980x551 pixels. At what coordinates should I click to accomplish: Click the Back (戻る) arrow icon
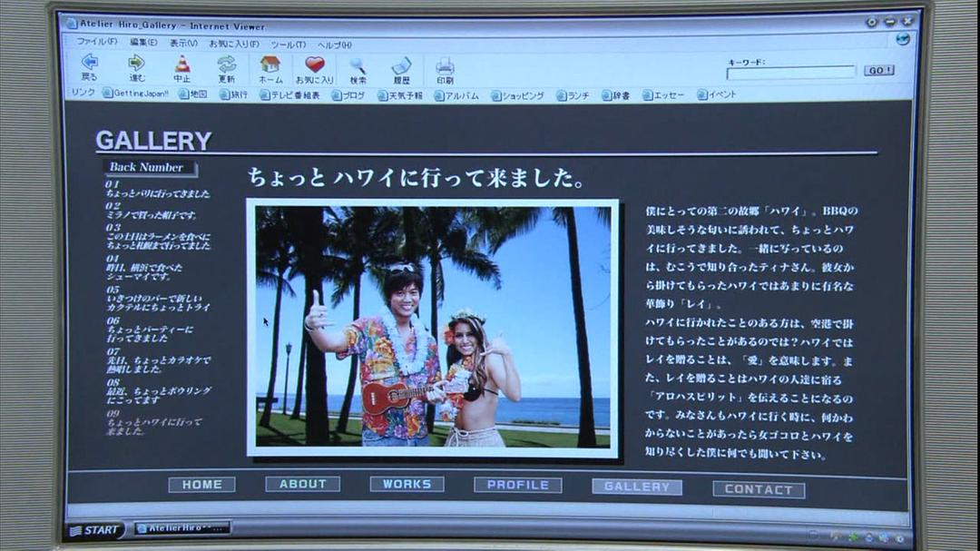pos(90,64)
